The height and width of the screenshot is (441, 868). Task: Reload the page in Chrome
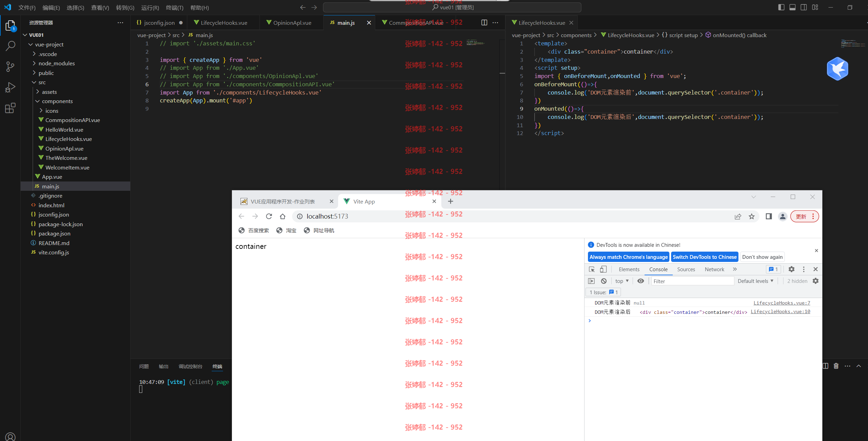coord(269,216)
